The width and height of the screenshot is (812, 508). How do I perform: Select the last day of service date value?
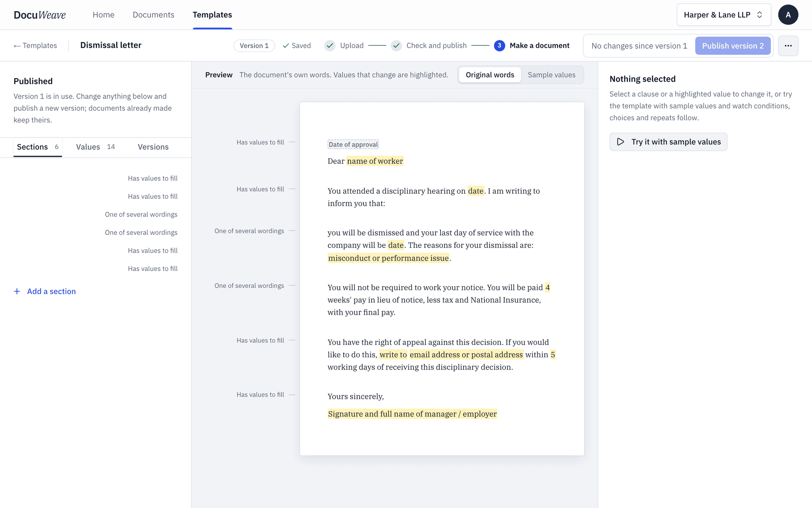coord(396,245)
